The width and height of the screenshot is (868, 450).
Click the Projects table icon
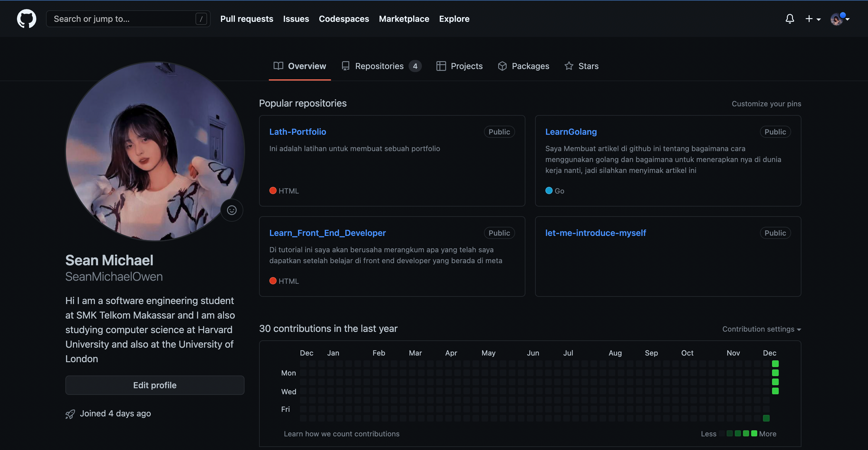pos(441,66)
